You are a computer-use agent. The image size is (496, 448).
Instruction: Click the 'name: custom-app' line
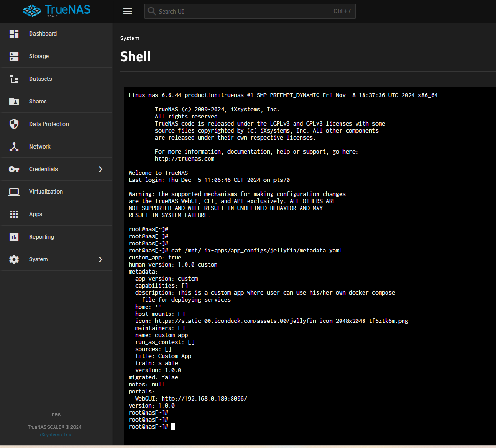[162, 335]
